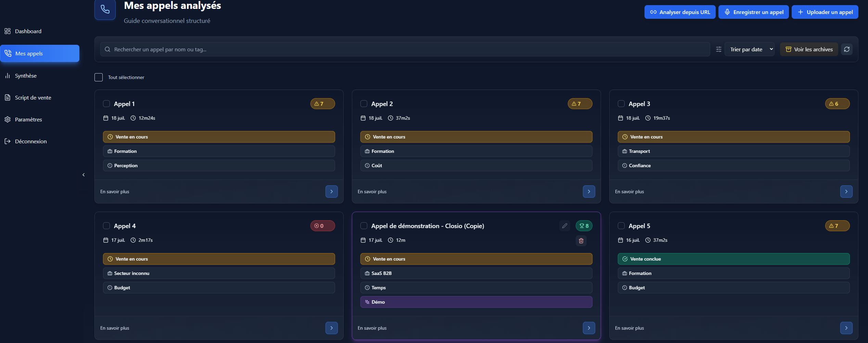Click the phone icon next to page title
The height and width of the screenshot is (343, 868).
105,10
